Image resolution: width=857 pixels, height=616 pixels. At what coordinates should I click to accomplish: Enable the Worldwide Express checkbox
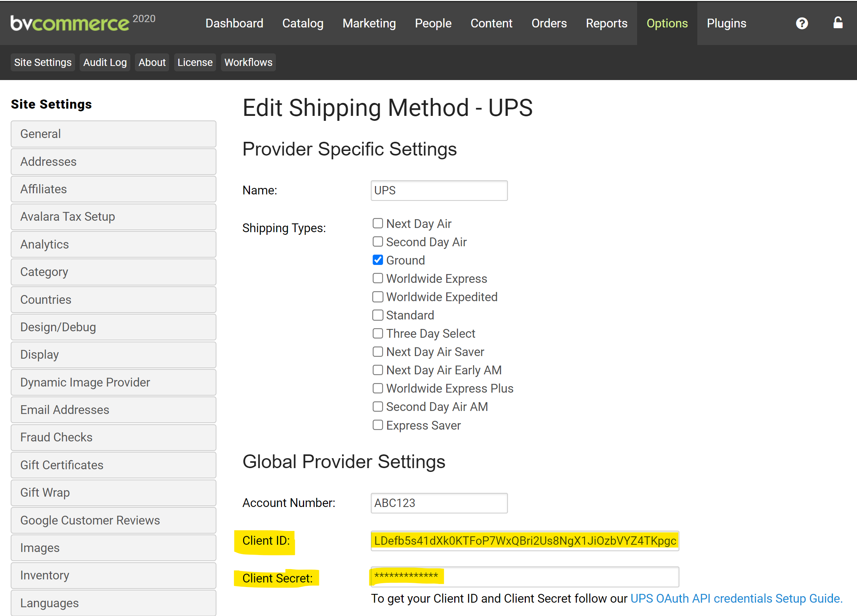click(378, 278)
